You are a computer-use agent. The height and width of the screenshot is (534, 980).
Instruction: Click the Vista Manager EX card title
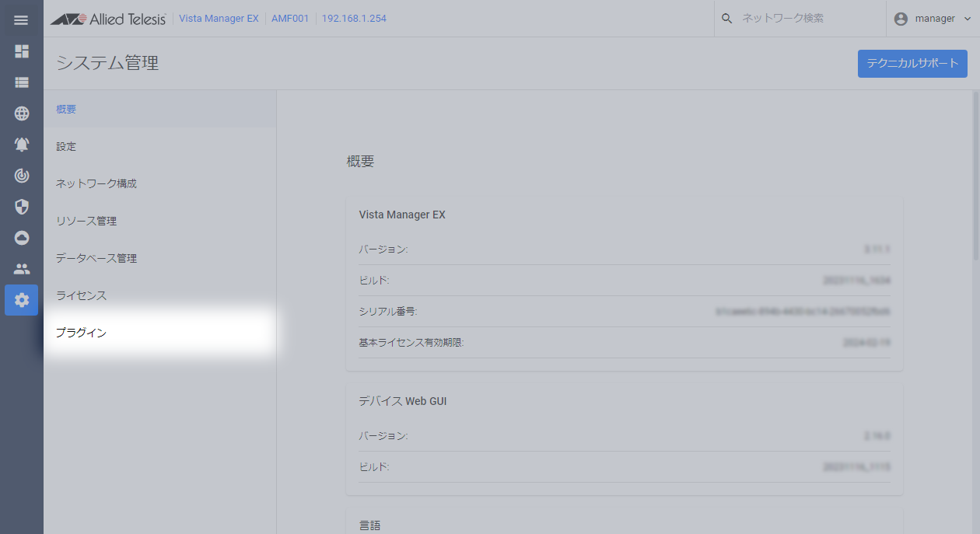(x=402, y=215)
